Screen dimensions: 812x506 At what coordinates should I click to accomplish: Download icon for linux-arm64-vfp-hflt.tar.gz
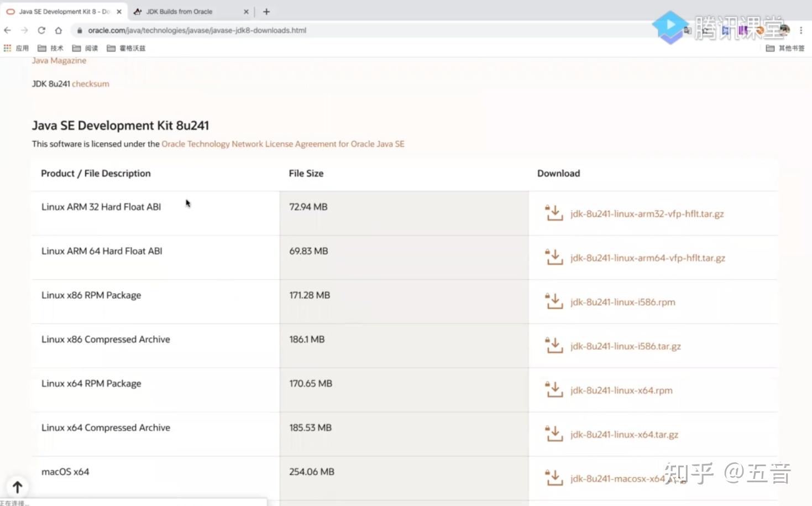[x=554, y=257]
